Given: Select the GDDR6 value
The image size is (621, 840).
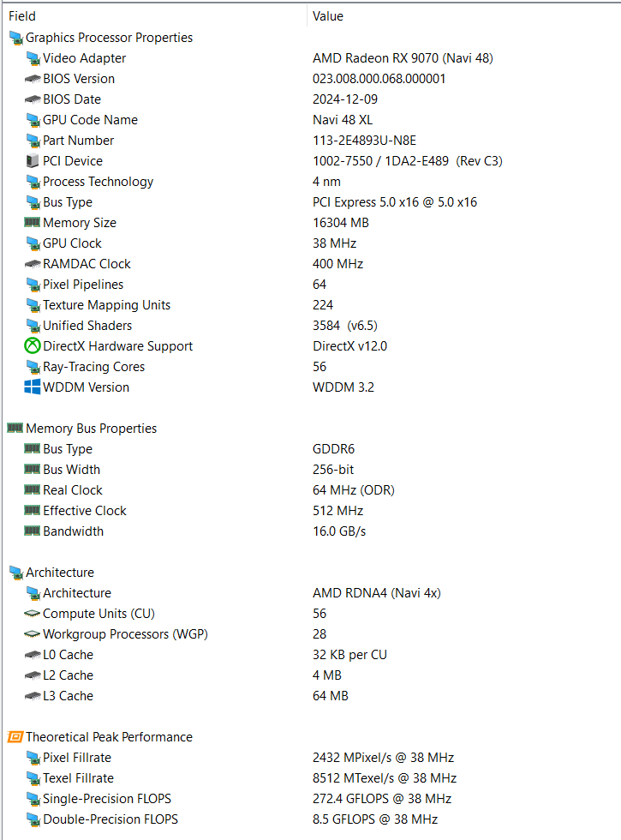Looking at the screenshot, I should pyautogui.click(x=333, y=449).
